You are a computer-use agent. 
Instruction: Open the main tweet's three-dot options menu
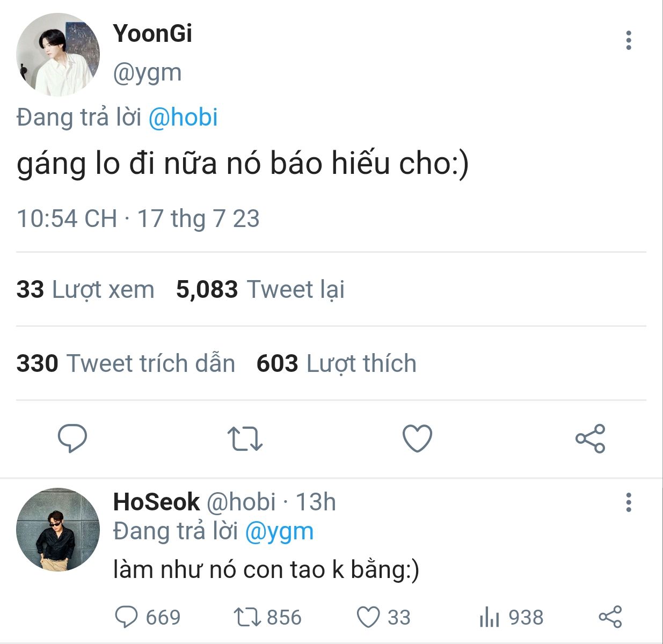pyautogui.click(x=628, y=41)
